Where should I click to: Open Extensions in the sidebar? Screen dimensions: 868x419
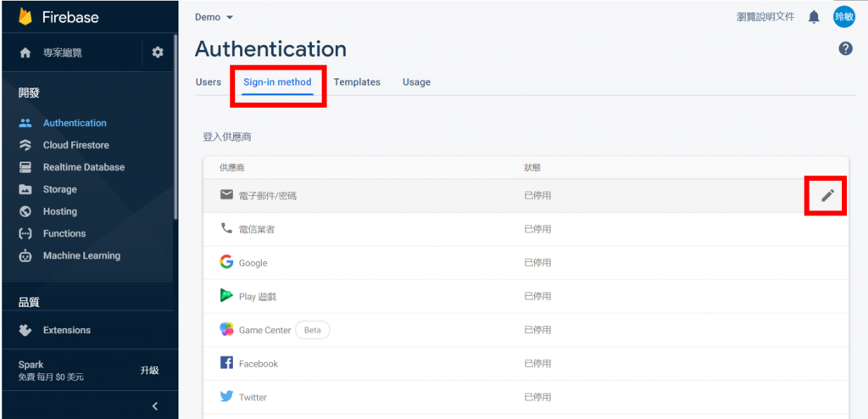pos(66,330)
